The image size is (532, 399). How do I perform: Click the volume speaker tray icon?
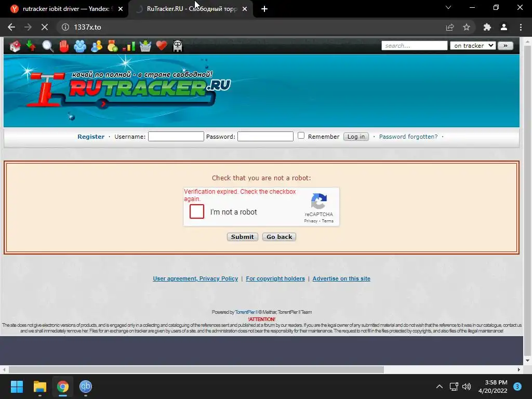point(467,387)
